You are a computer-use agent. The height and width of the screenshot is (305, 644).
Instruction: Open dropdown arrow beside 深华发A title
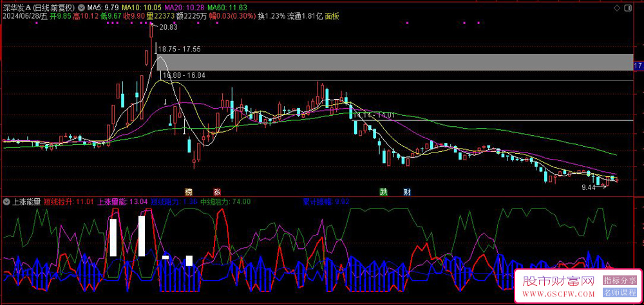coord(80,6)
